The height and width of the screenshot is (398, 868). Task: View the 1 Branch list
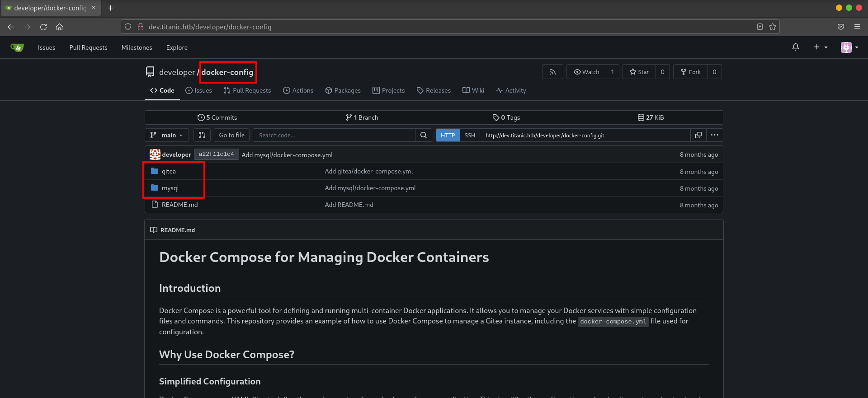[362, 117]
